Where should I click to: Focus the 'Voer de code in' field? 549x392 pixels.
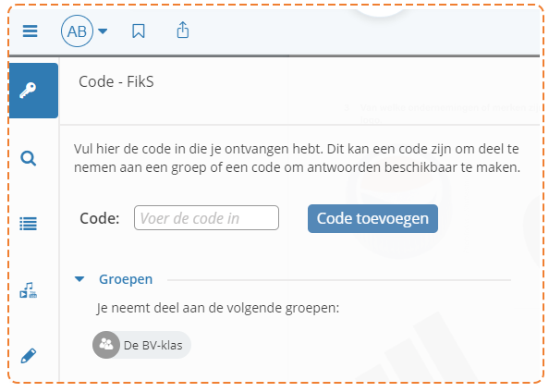(x=206, y=218)
